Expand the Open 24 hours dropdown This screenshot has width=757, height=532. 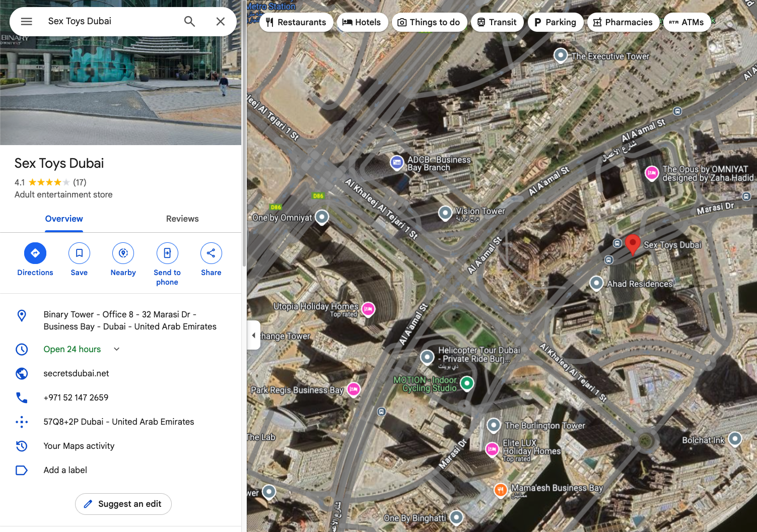click(116, 349)
